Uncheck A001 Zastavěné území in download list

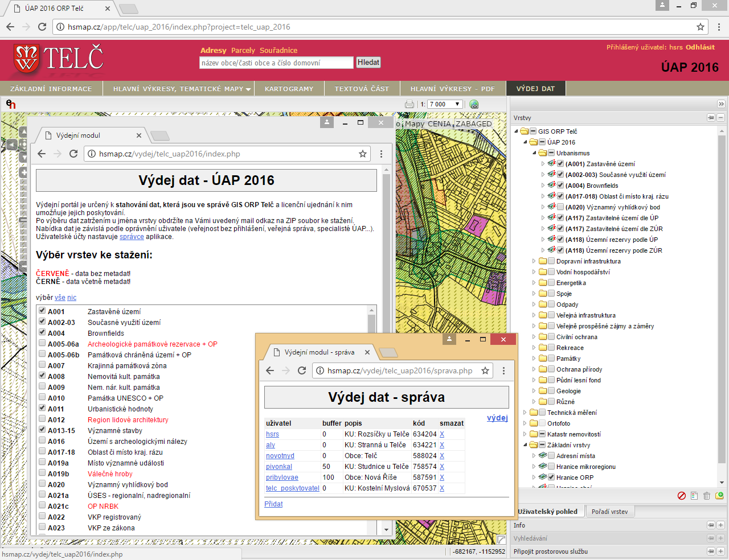[x=42, y=311]
